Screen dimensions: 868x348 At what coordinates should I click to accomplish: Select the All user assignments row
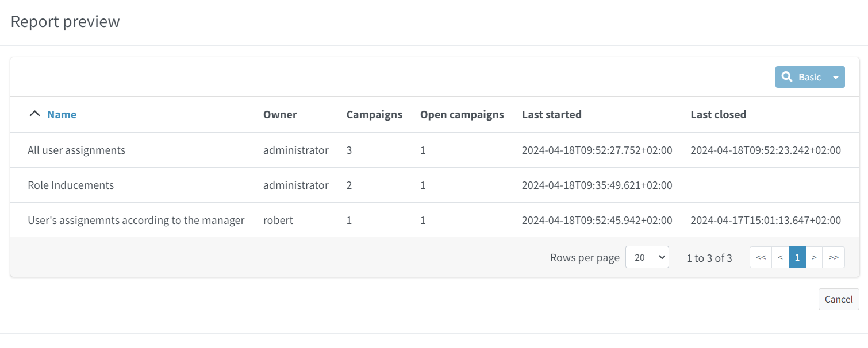(x=76, y=150)
